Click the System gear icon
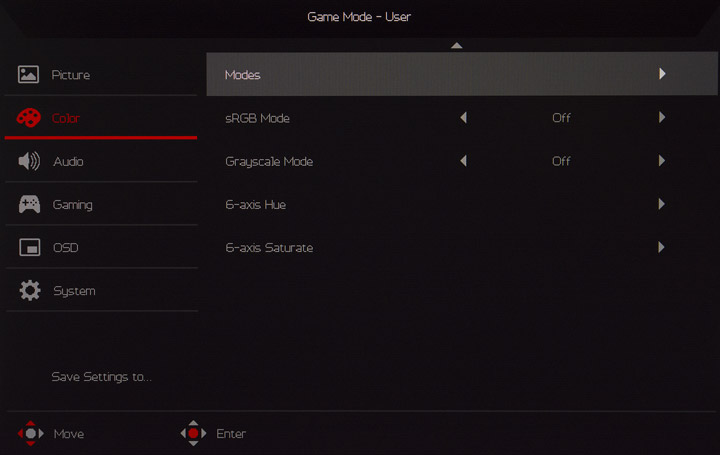 (29, 291)
